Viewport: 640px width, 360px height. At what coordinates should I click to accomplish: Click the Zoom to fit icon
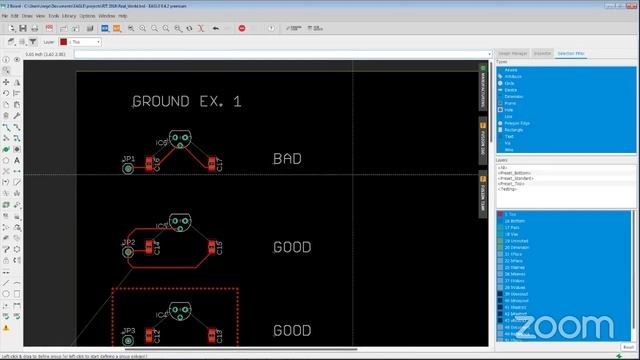click(131, 28)
